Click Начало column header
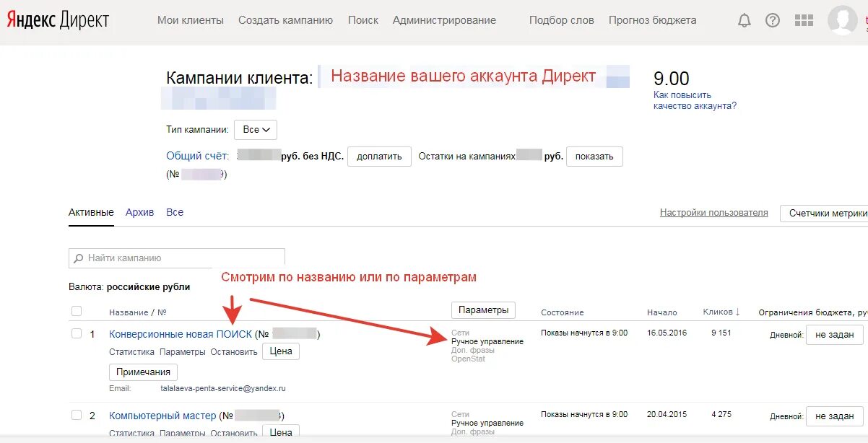Viewport: 868px width, 443px height. click(x=662, y=312)
